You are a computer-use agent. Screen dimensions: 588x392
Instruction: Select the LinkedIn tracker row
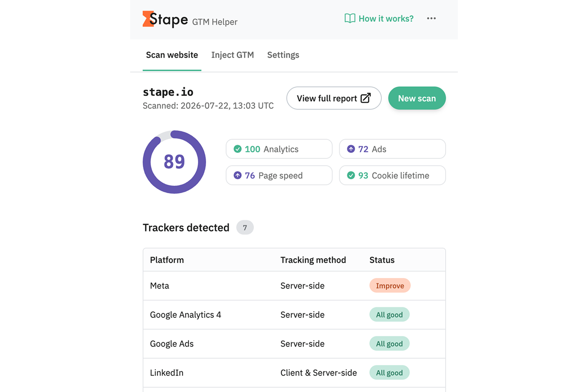pos(294,372)
